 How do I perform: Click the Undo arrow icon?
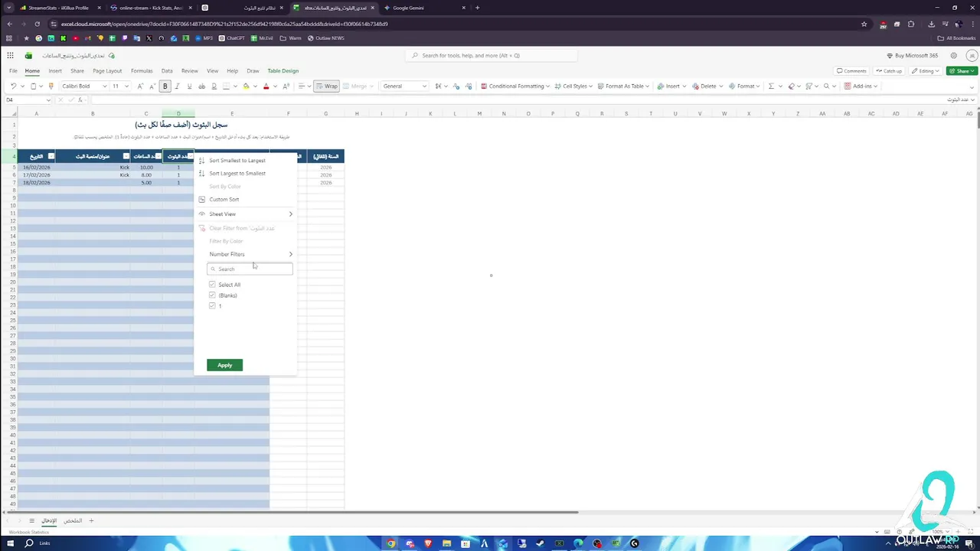tap(14, 86)
